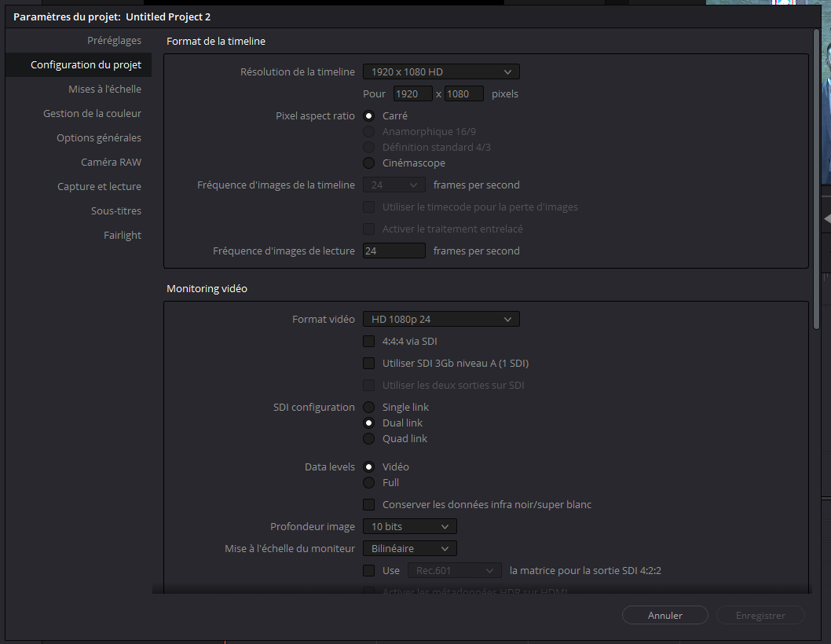Enable Utiliser SDI 3Gb niveau A checkbox
Viewport: 831px width, 644px height.
[x=368, y=364]
